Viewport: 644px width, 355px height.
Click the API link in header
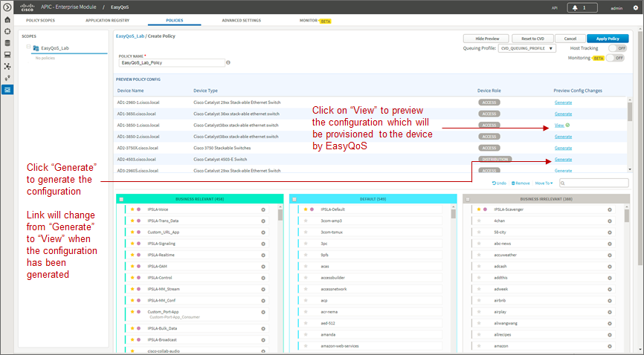(555, 7)
